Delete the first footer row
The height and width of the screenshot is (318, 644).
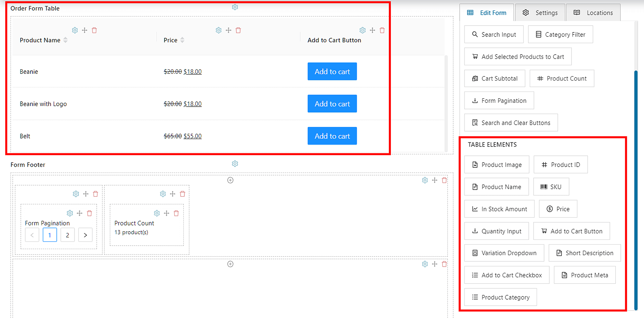(x=444, y=180)
